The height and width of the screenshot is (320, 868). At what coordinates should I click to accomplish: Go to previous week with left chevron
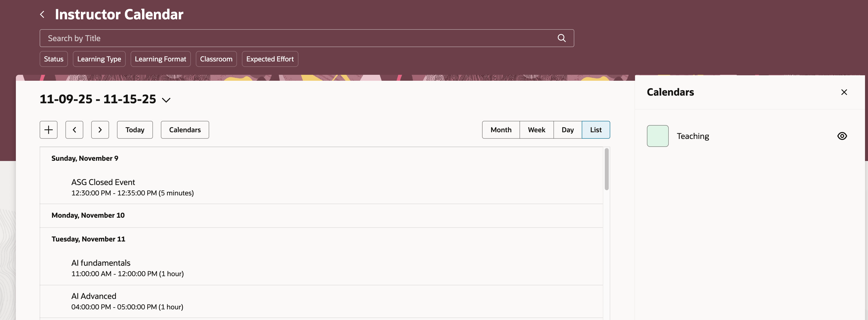tap(74, 130)
